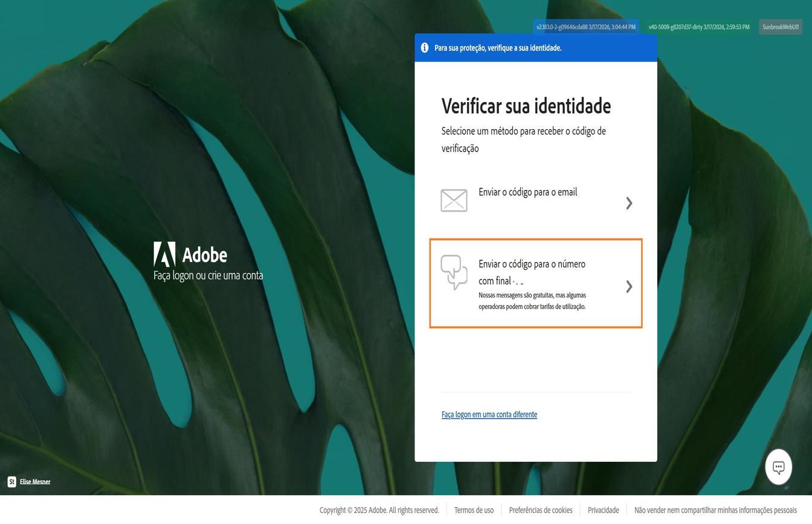Click the SunbreakWebUI1 badge top right

780,26
